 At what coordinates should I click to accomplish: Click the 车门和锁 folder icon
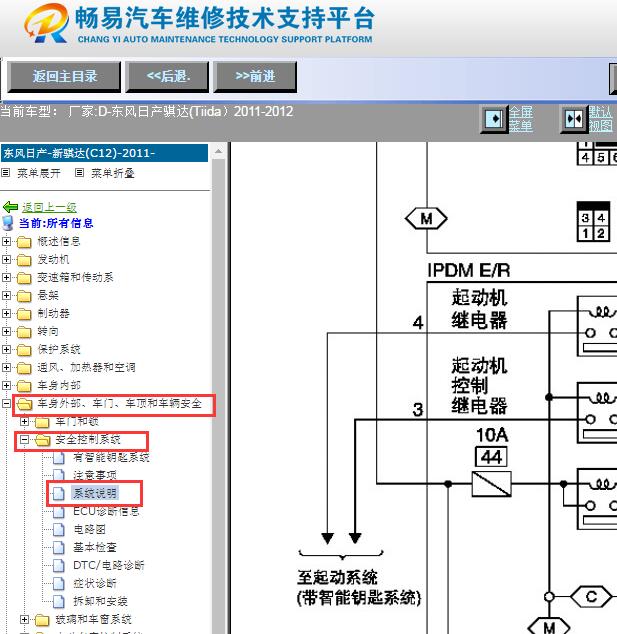[42, 422]
